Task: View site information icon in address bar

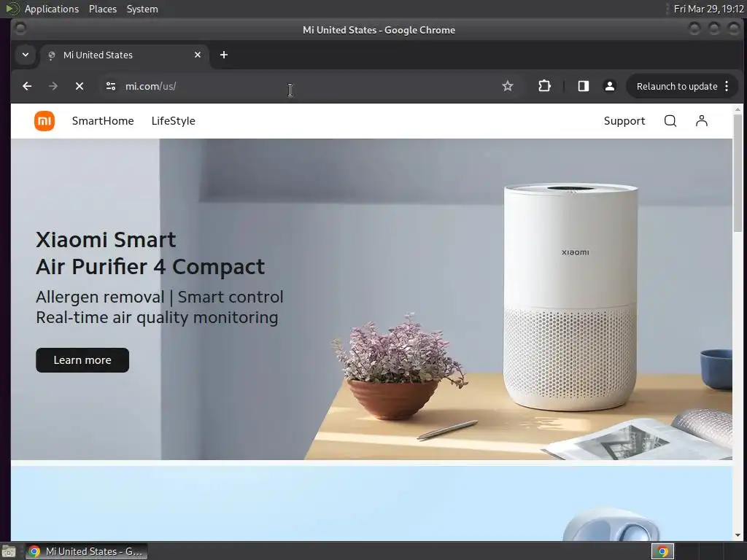Action: click(111, 86)
